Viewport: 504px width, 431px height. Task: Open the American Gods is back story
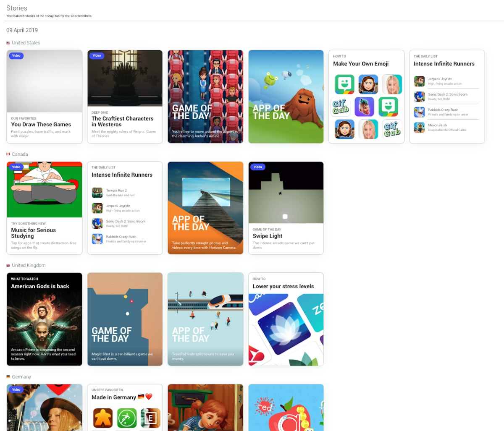[x=44, y=319]
